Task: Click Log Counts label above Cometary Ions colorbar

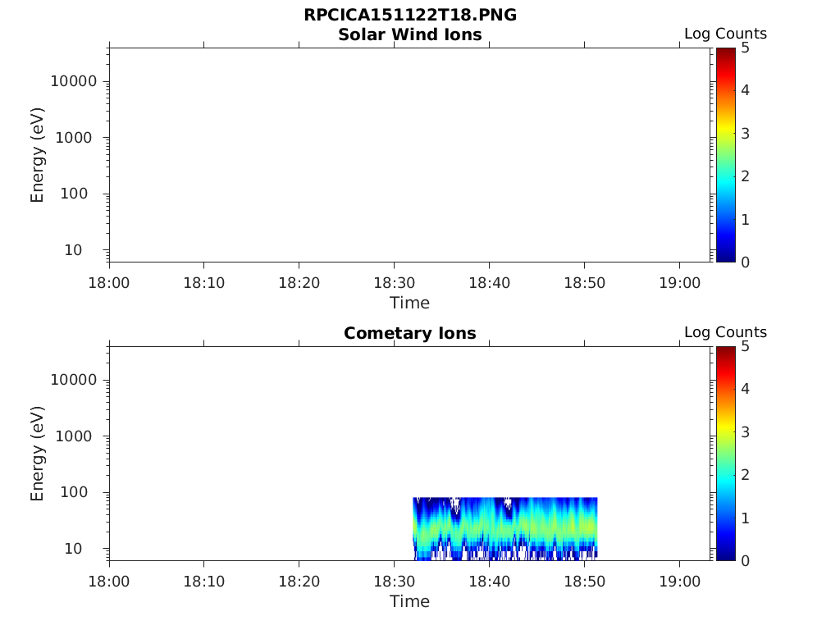Action: pos(725,332)
